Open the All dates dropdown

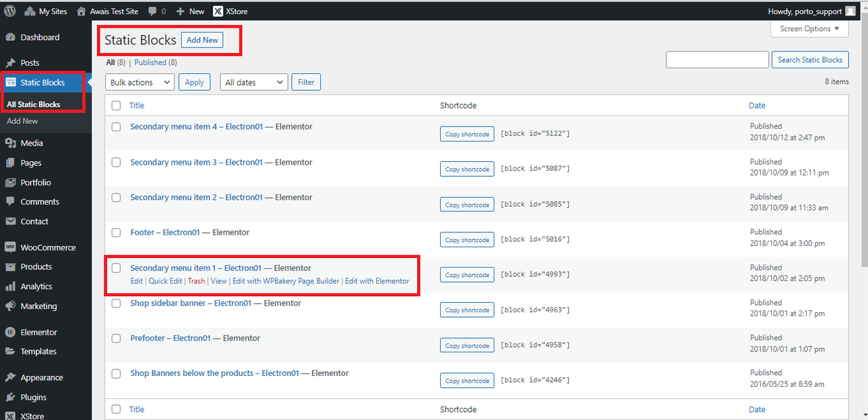coord(254,82)
